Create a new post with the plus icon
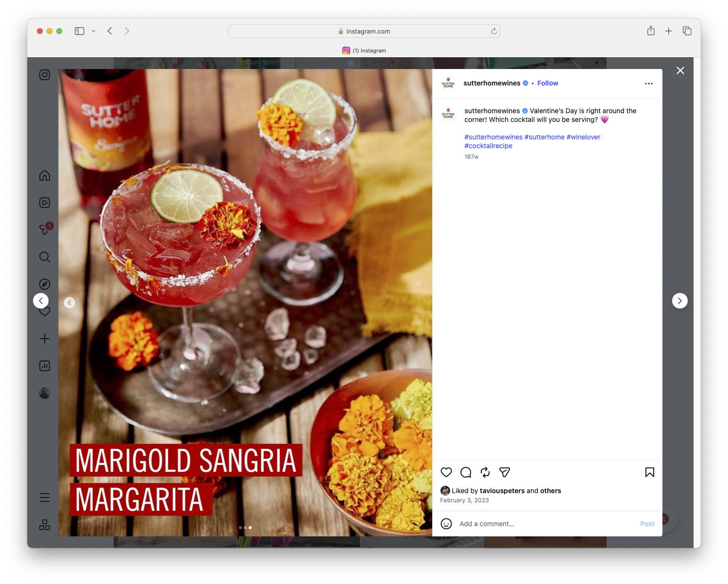 point(44,339)
